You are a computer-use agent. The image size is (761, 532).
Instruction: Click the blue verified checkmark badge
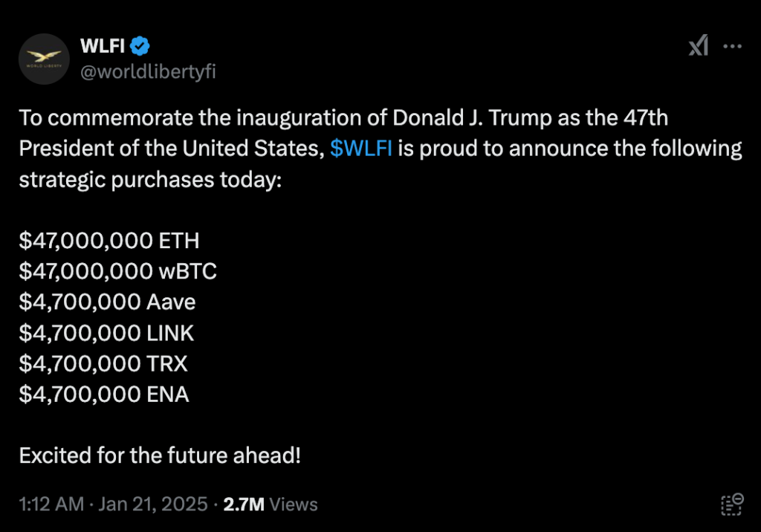140,47
